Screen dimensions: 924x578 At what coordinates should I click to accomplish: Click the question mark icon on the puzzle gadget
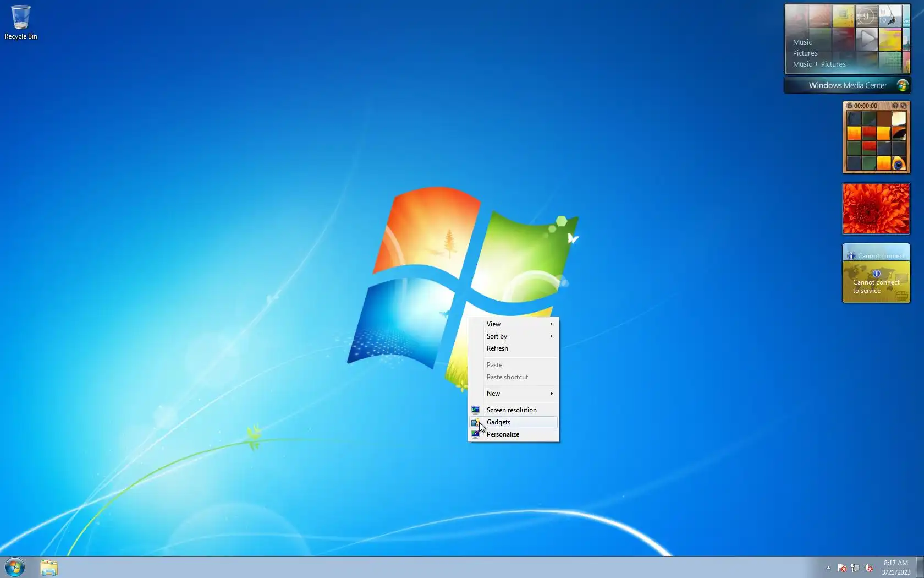tap(895, 106)
